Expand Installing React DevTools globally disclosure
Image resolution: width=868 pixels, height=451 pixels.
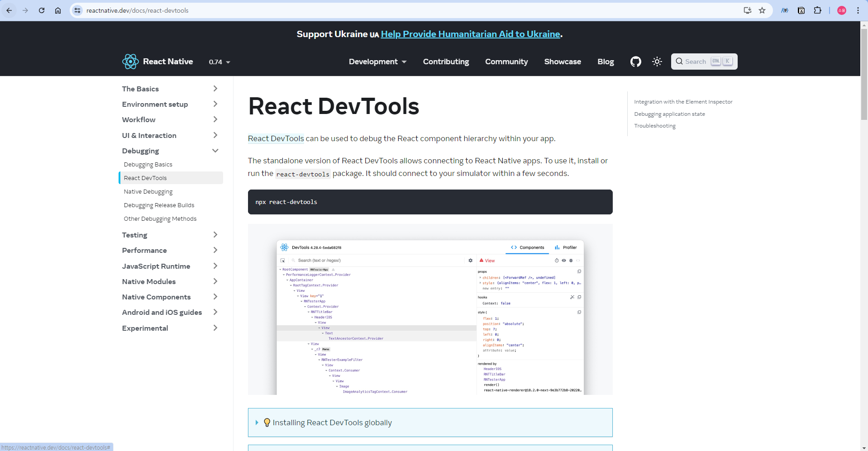point(257,423)
